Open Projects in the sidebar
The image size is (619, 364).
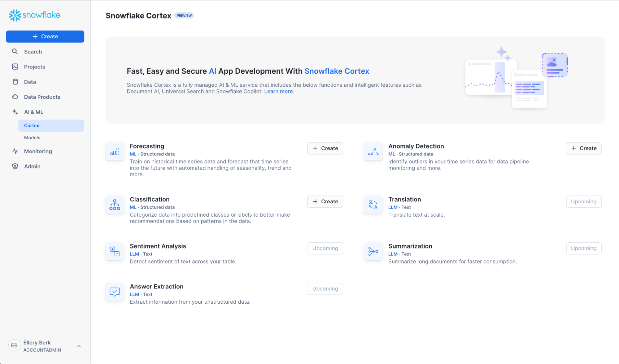(x=34, y=67)
